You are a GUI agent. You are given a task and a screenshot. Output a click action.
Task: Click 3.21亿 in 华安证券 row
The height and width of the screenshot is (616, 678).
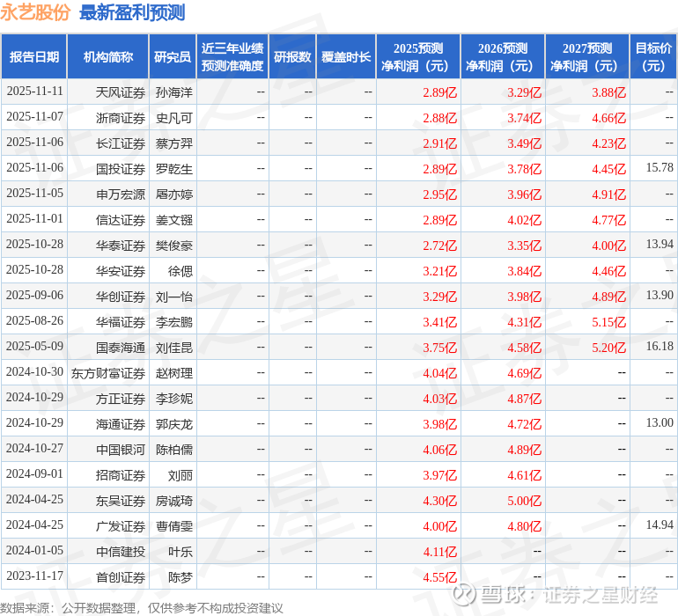pos(439,271)
